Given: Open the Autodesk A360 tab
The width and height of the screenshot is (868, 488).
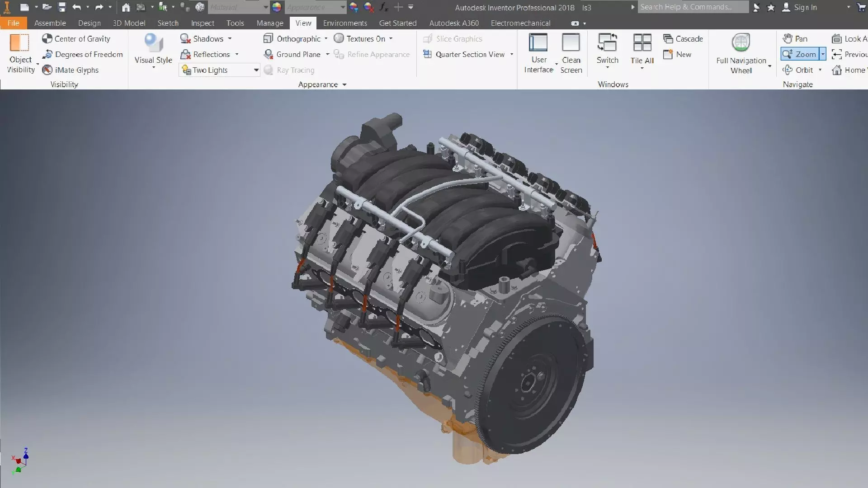Looking at the screenshot, I should click(x=454, y=23).
